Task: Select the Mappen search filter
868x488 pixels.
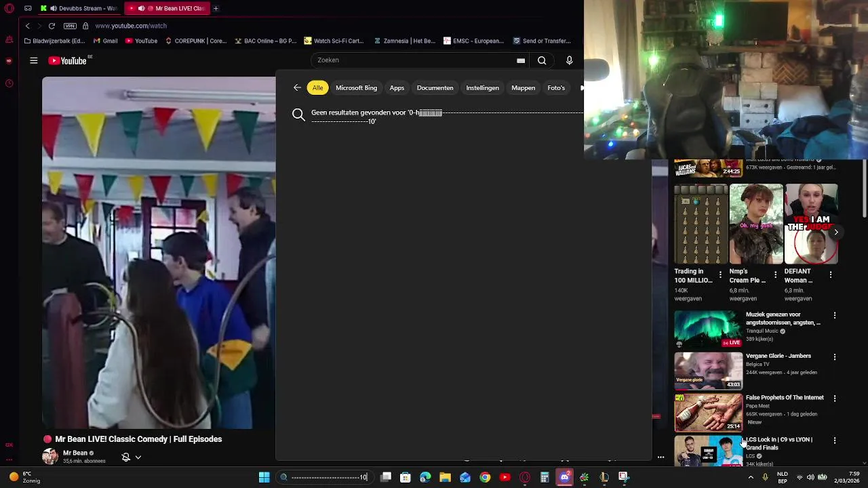Action: pos(523,87)
